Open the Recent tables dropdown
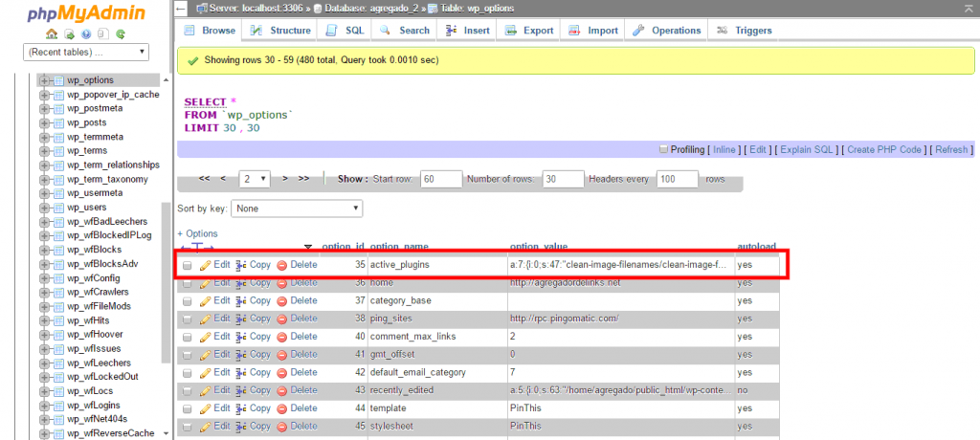This screenshot has height=440, width=980. coord(86,52)
